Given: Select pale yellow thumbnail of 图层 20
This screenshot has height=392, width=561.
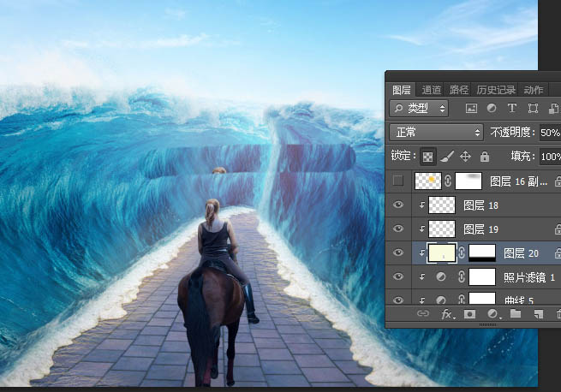Looking at the screenshot, I should coord(442,252).
